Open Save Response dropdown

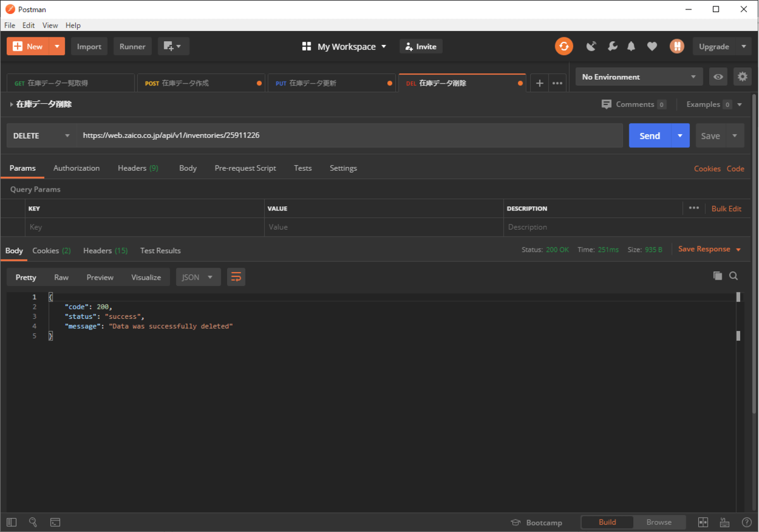(x=709, y=249)
